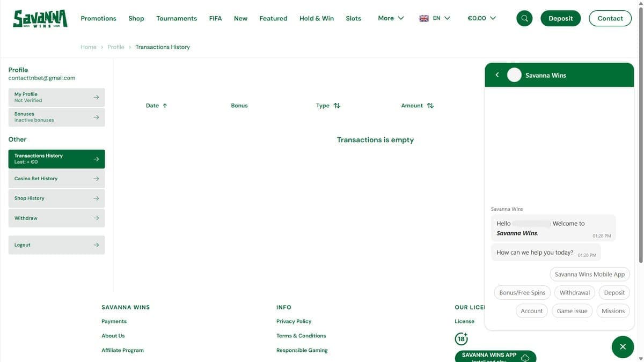Screen dimensions: 644x362
Task: Toggle sorting on Amount column arrows
Action: [430, 106]
